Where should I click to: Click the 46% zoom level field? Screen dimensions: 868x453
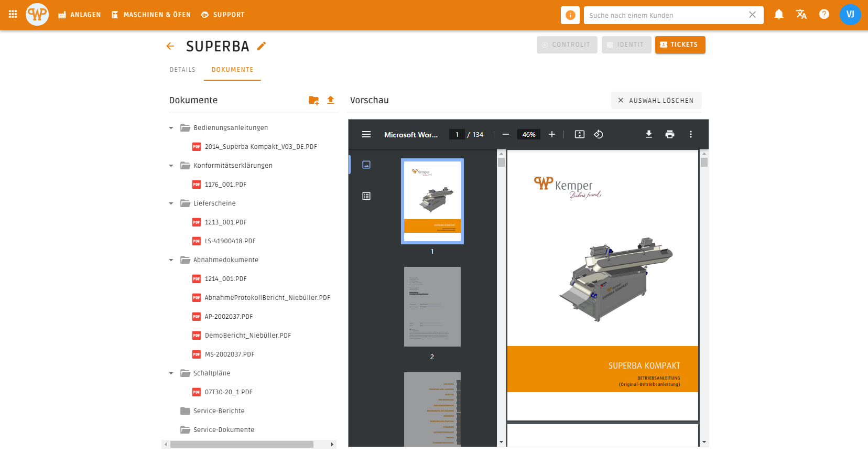(529, 134)
